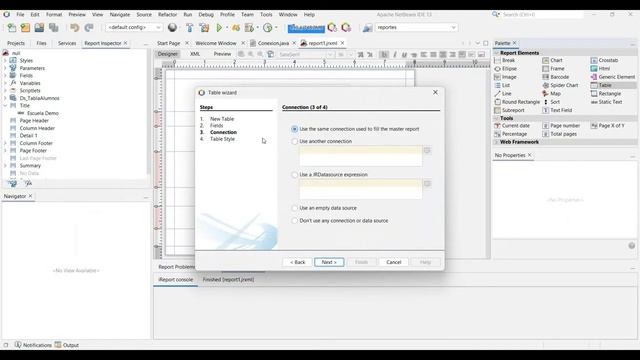Click the Redo toolbar icon

[x=89, y=27]
